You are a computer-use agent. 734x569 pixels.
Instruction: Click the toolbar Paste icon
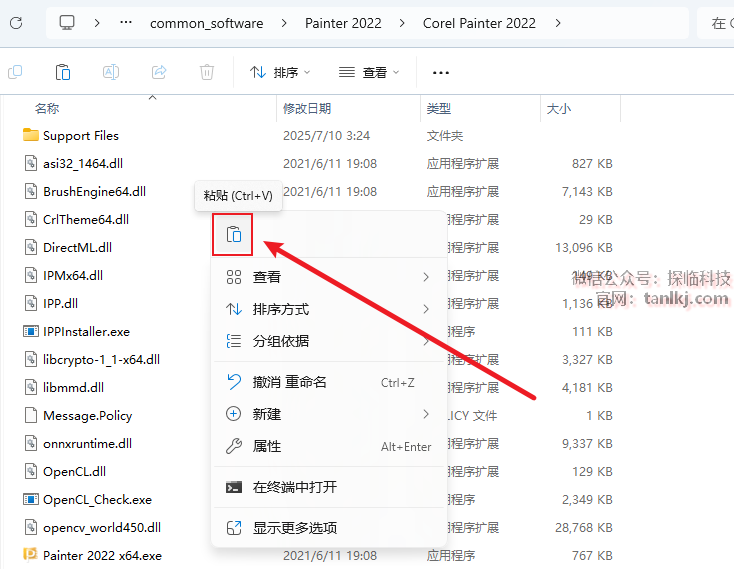pyautogui.click(x=63, y=72)
